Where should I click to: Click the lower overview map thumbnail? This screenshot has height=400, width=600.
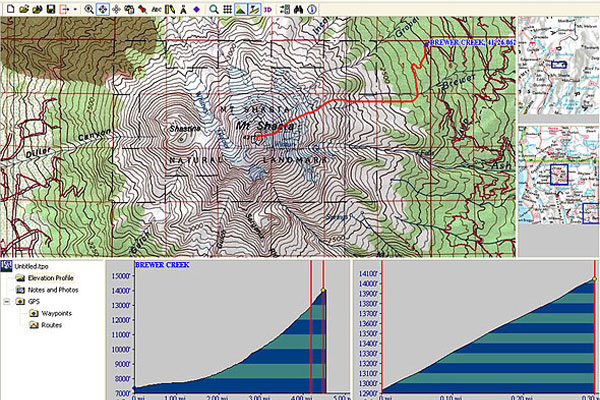tap(558, 175)
